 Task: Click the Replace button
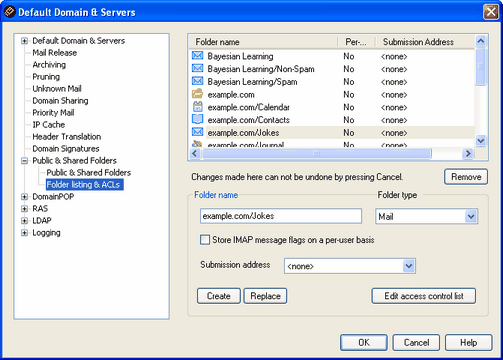tap(265, 296)
